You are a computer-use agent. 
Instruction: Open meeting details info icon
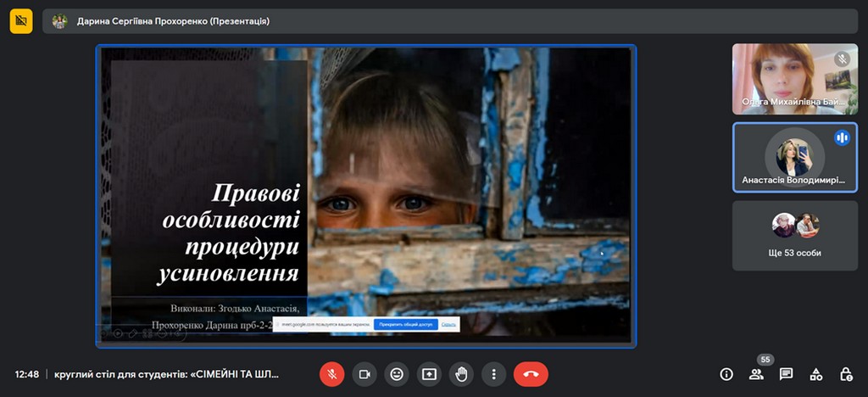726,374
